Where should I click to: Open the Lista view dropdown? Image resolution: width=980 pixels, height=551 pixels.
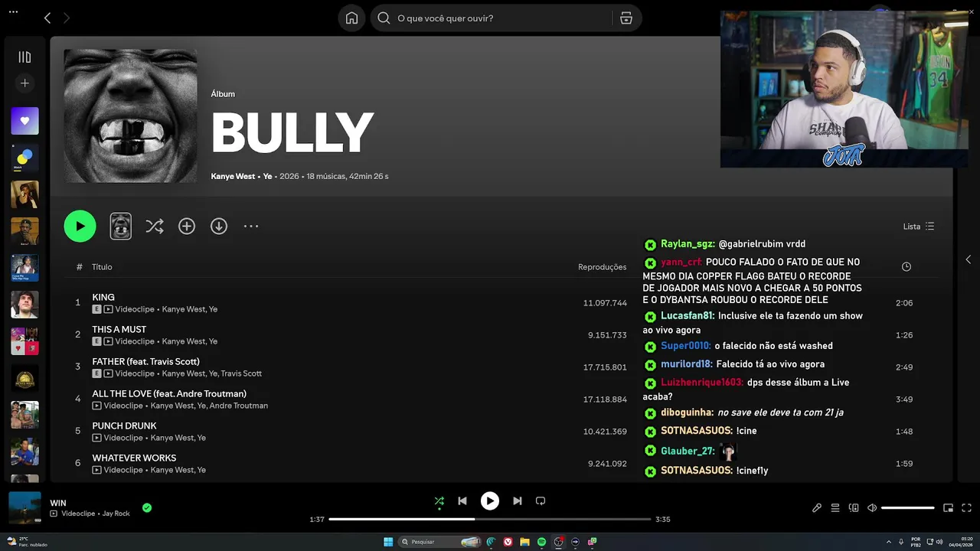click(x=919, y=227)
